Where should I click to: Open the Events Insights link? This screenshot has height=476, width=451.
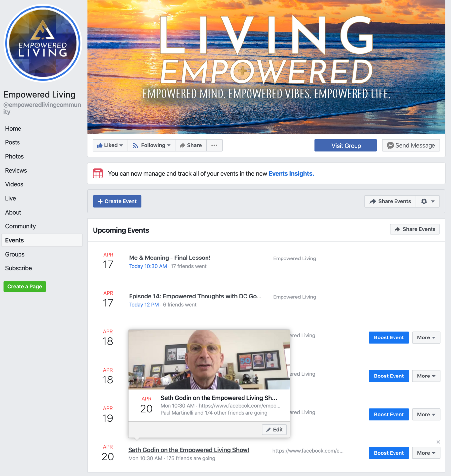point(291,174)
